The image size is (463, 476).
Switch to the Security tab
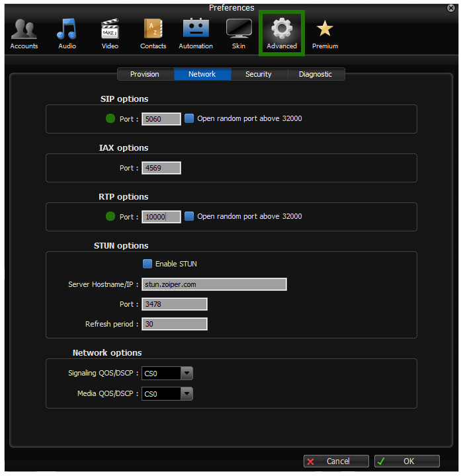259,75
